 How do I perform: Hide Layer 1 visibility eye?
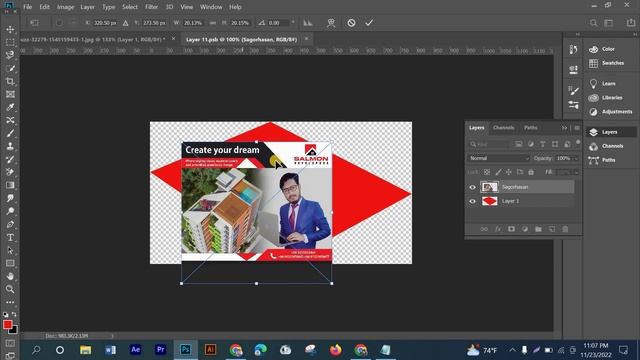(472, 201)
